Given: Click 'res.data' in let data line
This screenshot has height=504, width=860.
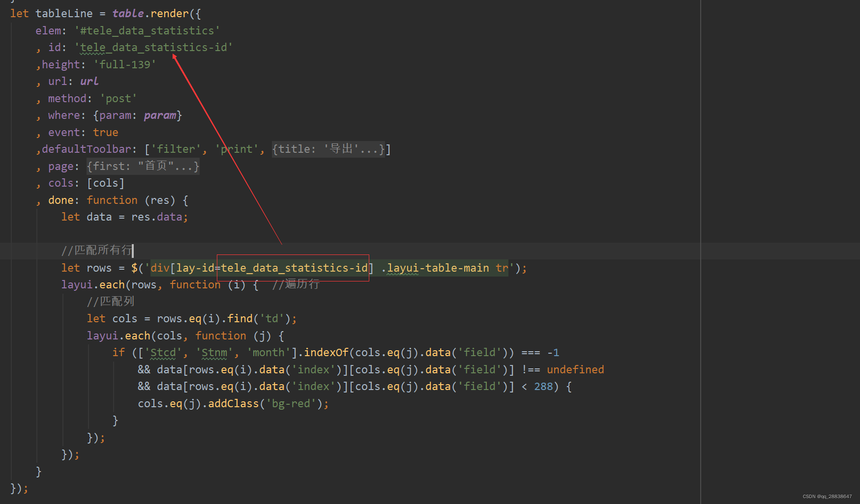Looking at the screenshot, I should click(156, 217).
